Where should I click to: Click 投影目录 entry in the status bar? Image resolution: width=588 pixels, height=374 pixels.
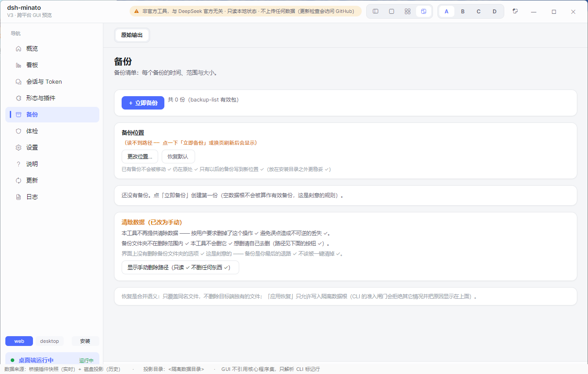pos(174,369)
